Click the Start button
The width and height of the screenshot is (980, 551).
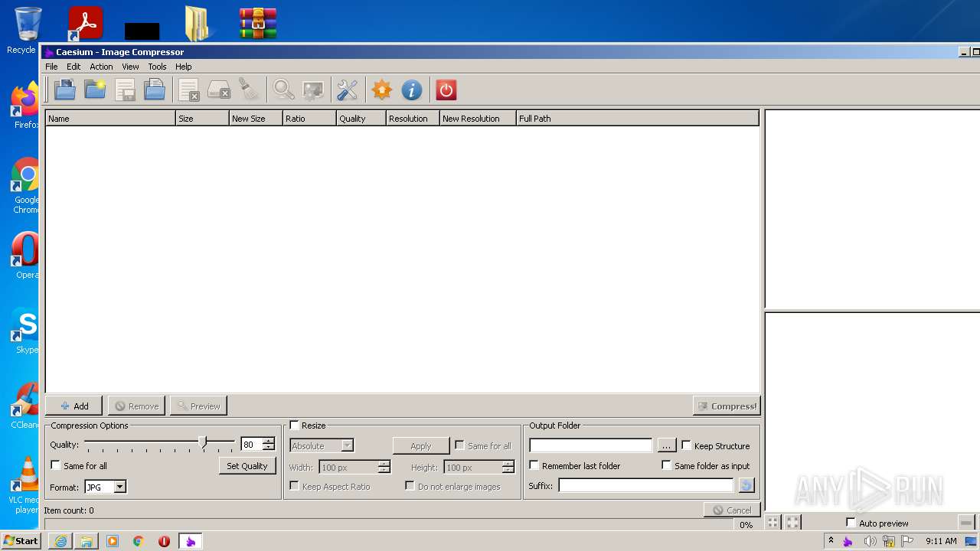tap(21, 541)
